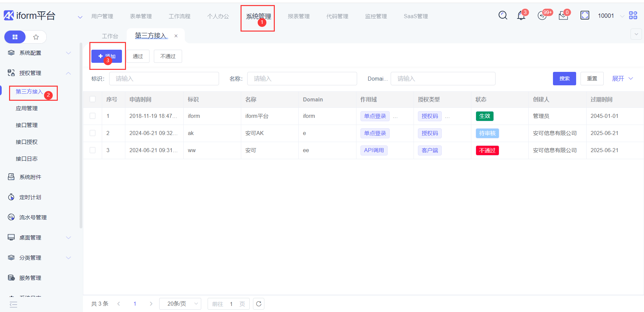Expand the 系统配置 sidebar section
644x312 pixels.
[x=40, y=53]
